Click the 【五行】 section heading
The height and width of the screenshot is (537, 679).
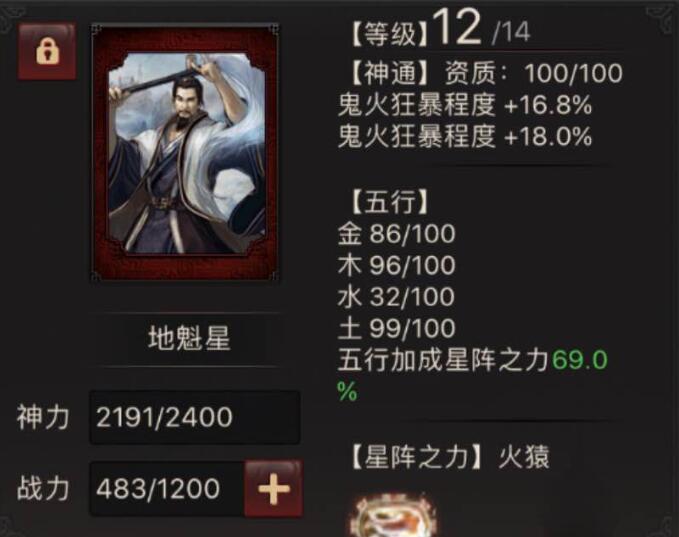(x=389, y=202)
